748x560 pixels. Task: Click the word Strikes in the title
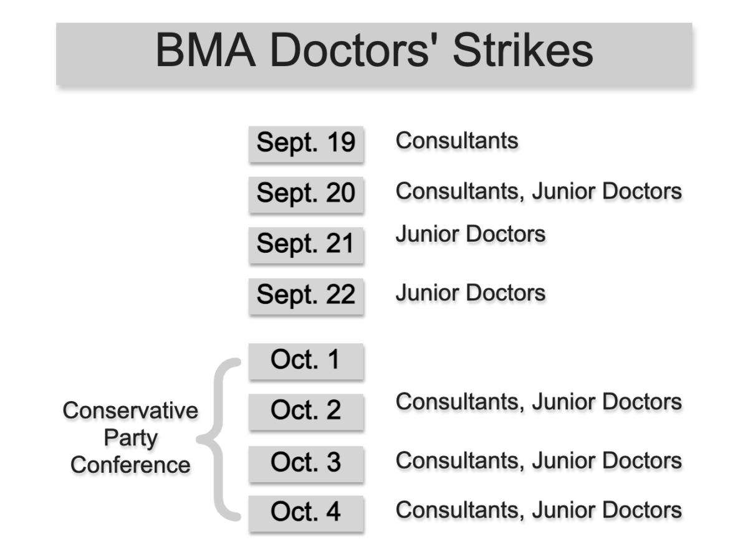tap(522, 50)
